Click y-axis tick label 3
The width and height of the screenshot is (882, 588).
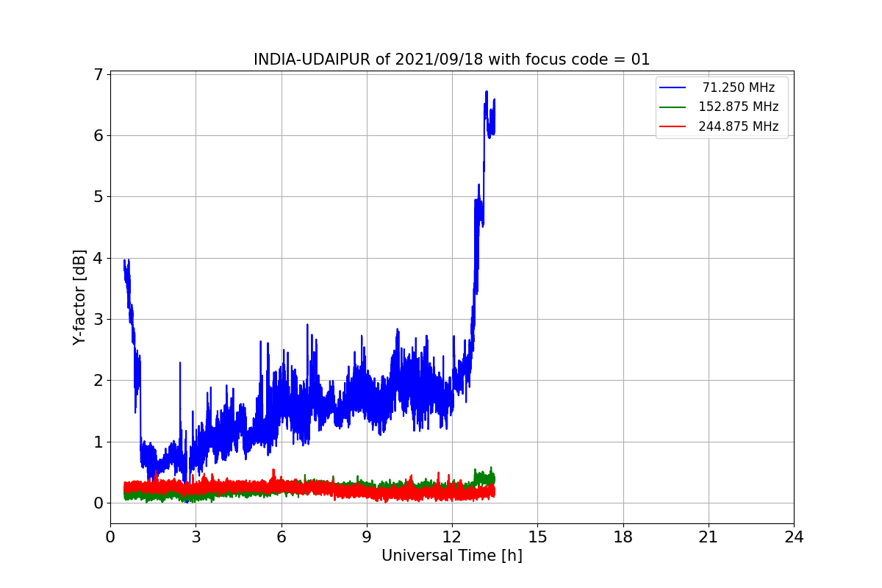[x=97, y=319]
